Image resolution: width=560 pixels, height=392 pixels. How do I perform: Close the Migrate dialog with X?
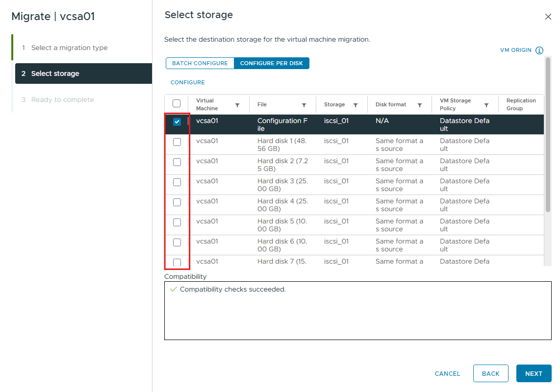coord(548,17)
